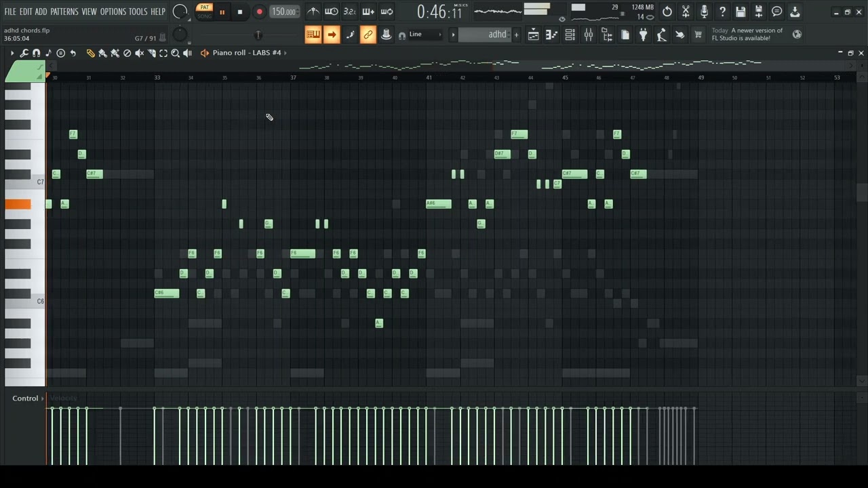Image resolution: width=868 pixels, height=488 pixels.
Task: Open the Browser icon in toolbar
Action: [x=607, y=35]
